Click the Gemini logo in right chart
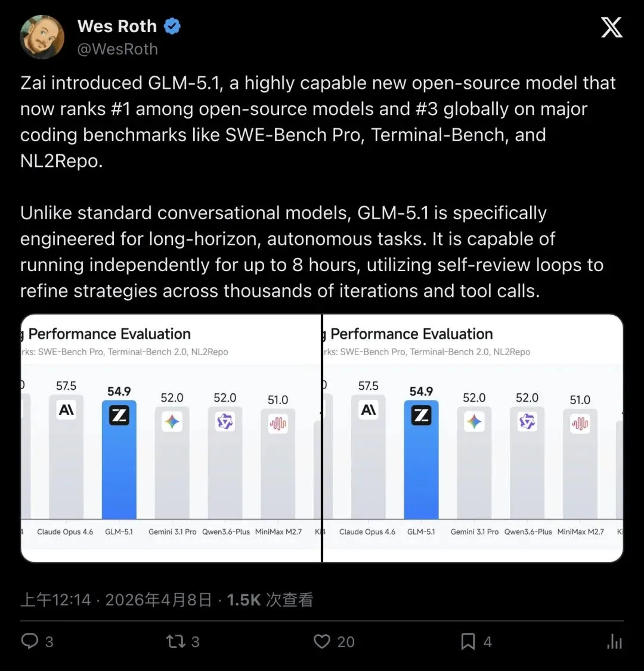Viewport: 644px width, 671px height. (474, 422)
